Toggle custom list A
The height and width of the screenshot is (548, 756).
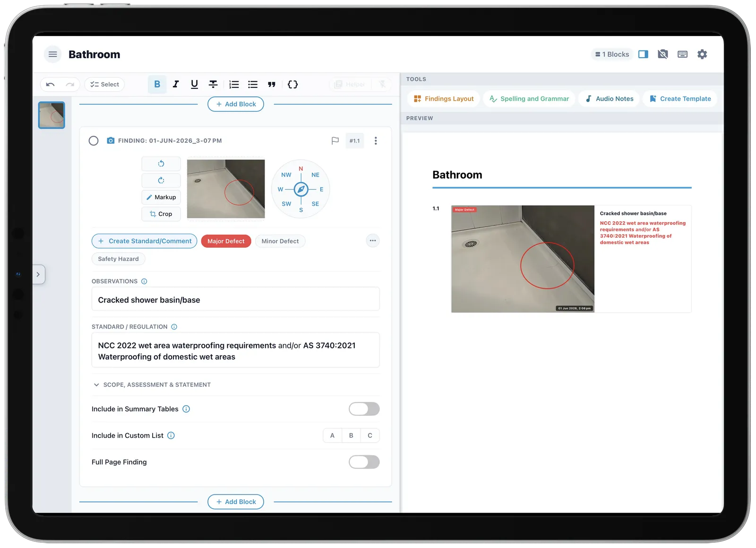coord(332,435)
